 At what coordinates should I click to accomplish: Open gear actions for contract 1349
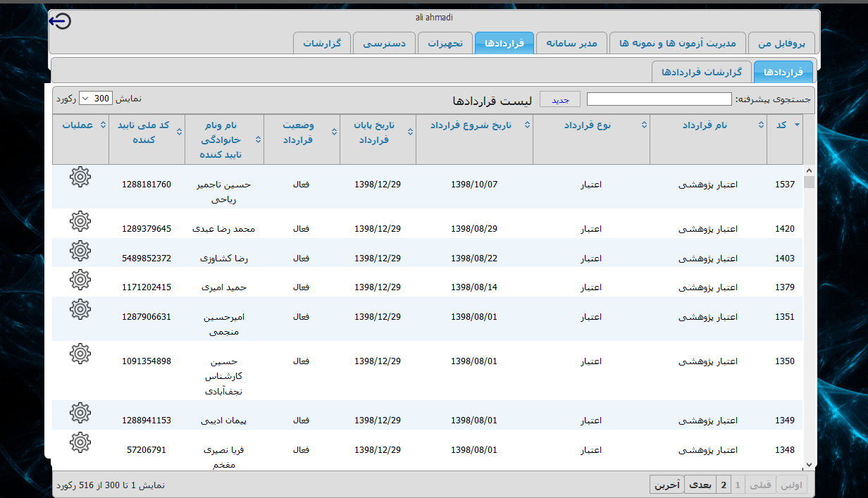80,413
